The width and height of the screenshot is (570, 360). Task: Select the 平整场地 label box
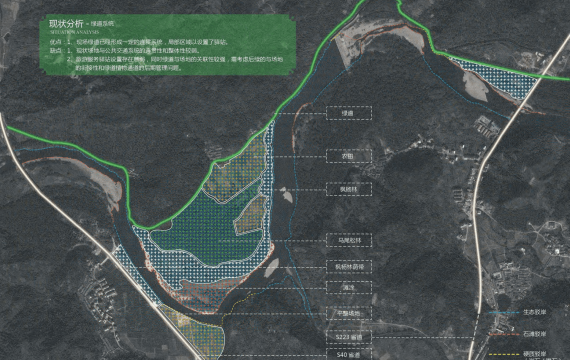coord(349,313)
